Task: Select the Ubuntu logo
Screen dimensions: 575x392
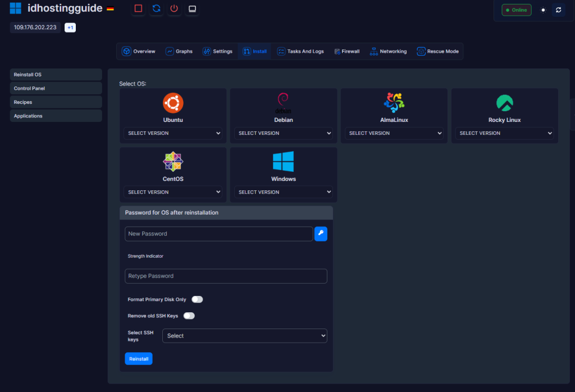Action: (x=173, y=102)
